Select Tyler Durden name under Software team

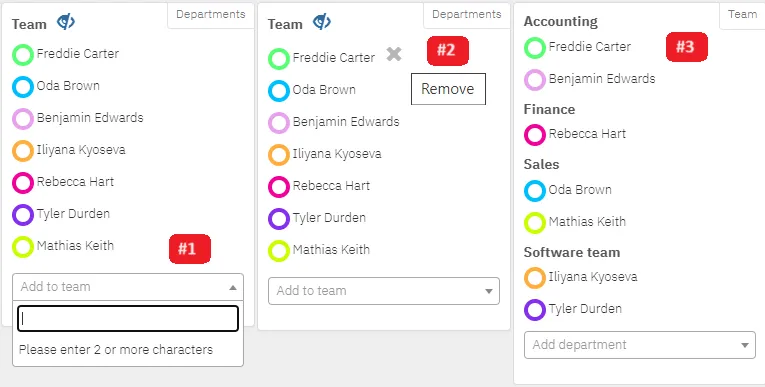pyautogui.click(x=585, y=309)
